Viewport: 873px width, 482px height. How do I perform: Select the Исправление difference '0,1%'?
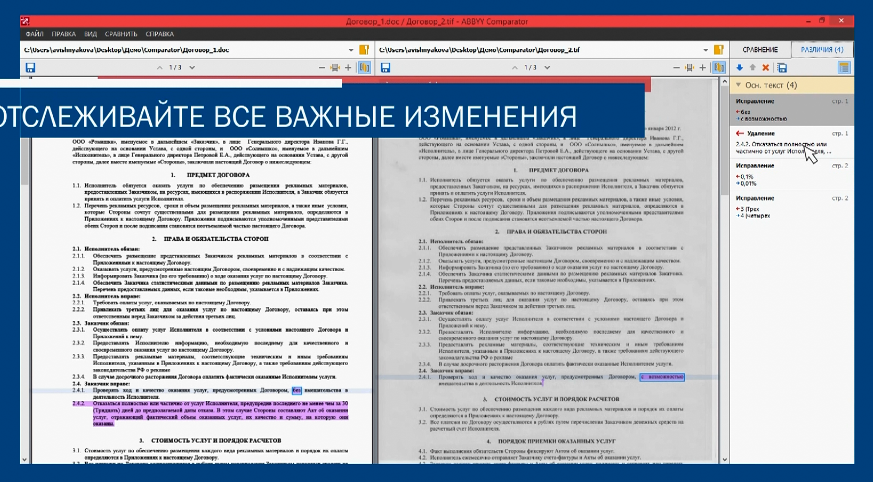[x=792, y=174]
